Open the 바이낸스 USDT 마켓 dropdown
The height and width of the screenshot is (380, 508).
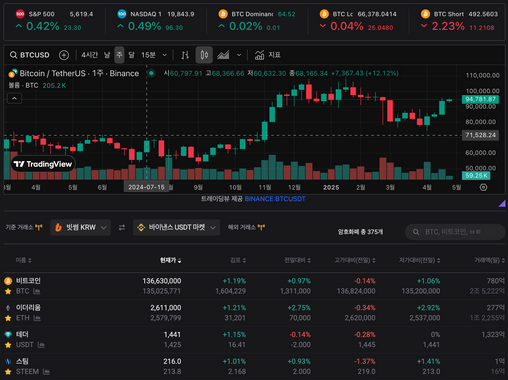tap(176, 227)
